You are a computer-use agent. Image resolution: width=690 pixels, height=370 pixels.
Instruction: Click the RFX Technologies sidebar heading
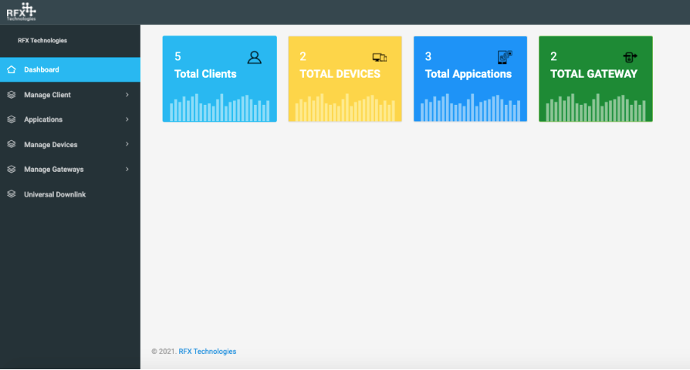(x=42, y=40)
